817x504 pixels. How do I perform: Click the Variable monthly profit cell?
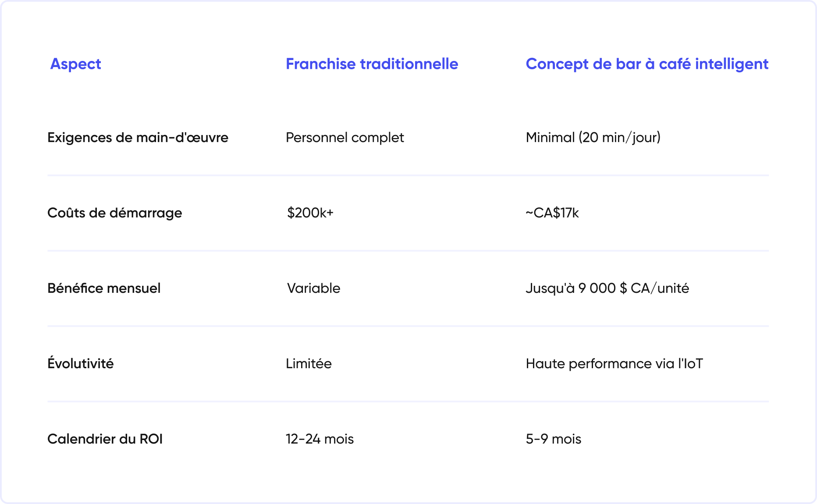tap(313, 288)
